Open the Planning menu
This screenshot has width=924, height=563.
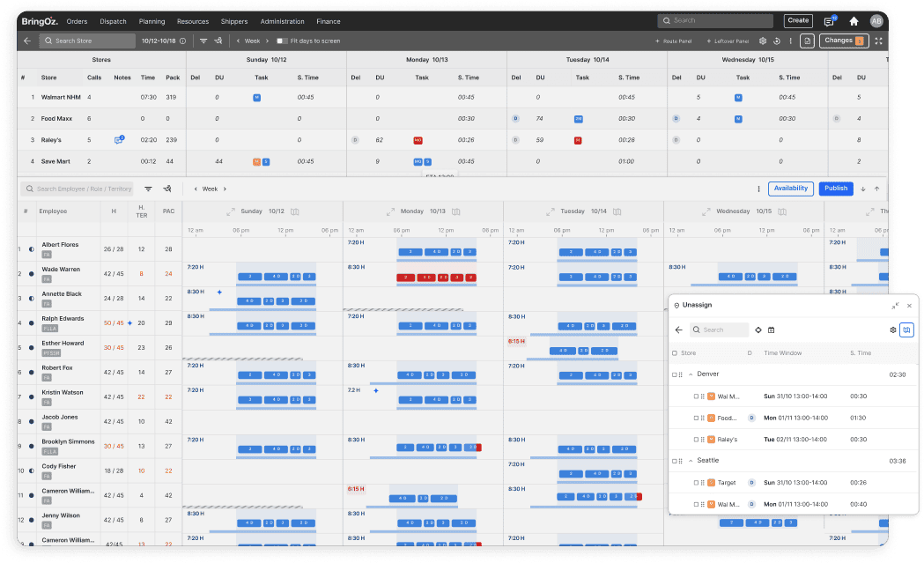[x=152, y=21]
